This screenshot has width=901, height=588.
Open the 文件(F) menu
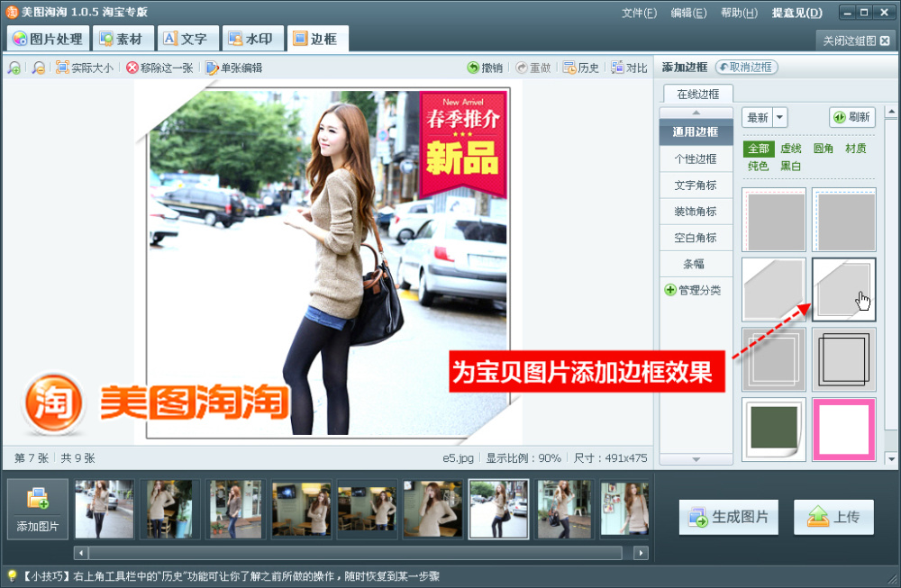639,13
